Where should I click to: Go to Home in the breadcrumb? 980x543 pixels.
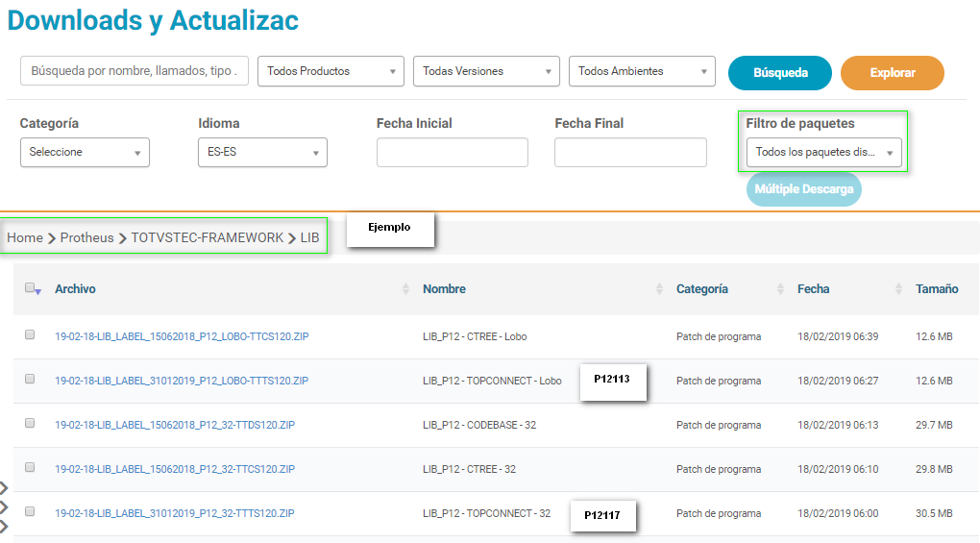tap(25, 237)
